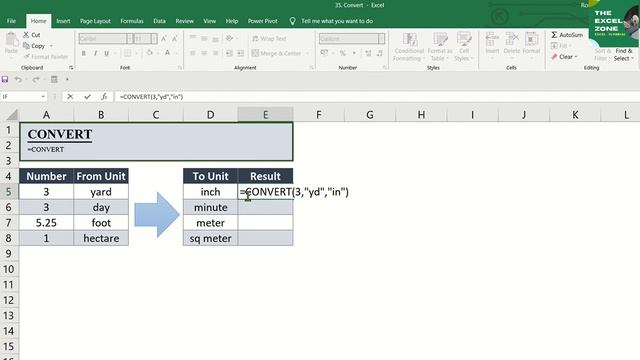Click the Redo arrow icon
Screen dimensions: 640x360
(36, 79)
